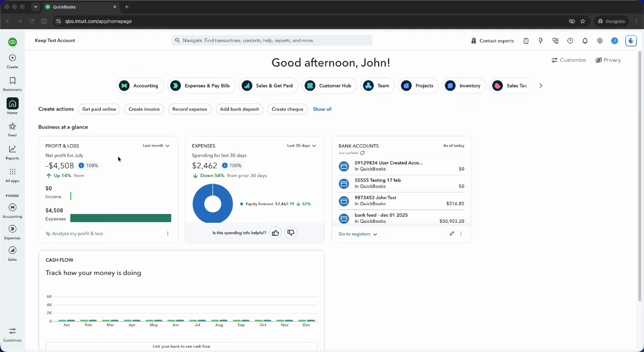Open the Team pill
This screenshot has height=352, width=644.
pyautogui.click(x=377, y=86)
